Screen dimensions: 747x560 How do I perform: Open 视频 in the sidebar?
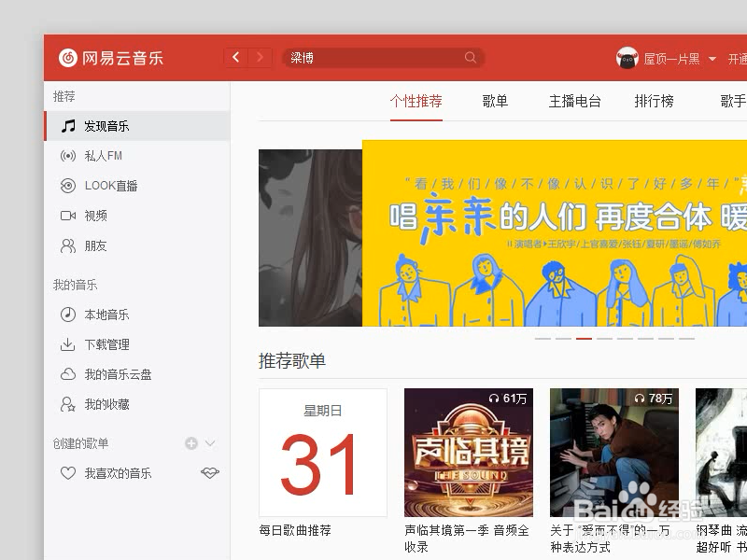(x=137, y=216)
